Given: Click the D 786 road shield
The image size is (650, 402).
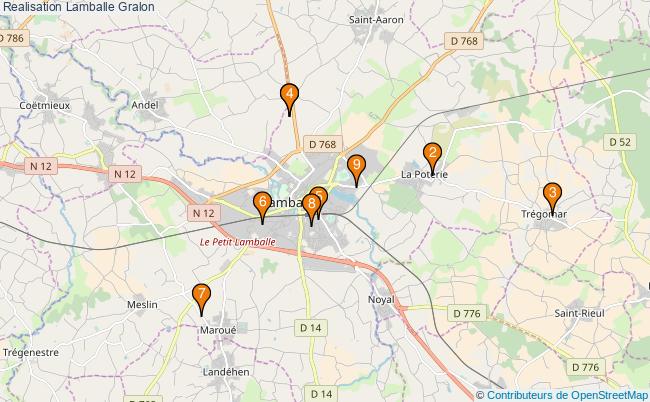Looking at the screenshot, I should click(x=12, y=39).
